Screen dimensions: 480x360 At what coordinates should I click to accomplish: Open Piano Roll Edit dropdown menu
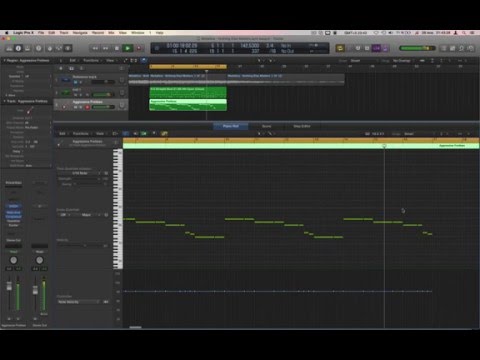(63, 134)
